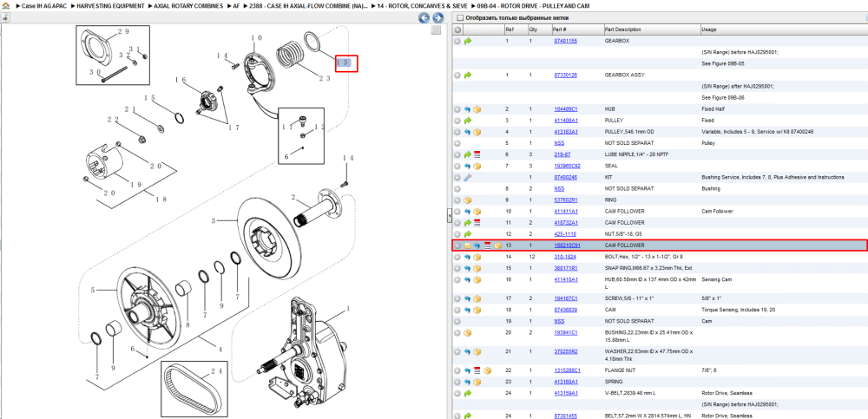Click the red list icon in the 418732A1 row
The image size is (868, 419).
click(x=477, y=222)
